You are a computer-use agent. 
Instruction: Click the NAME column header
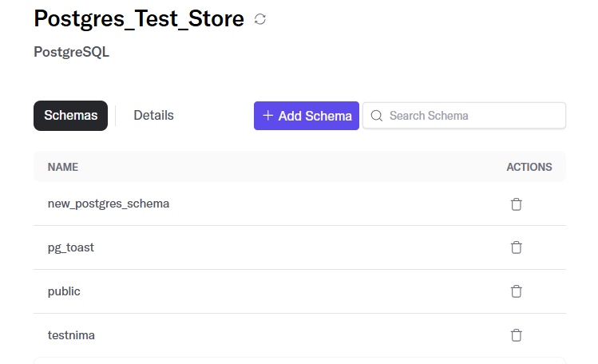click(x=63, y=167)
